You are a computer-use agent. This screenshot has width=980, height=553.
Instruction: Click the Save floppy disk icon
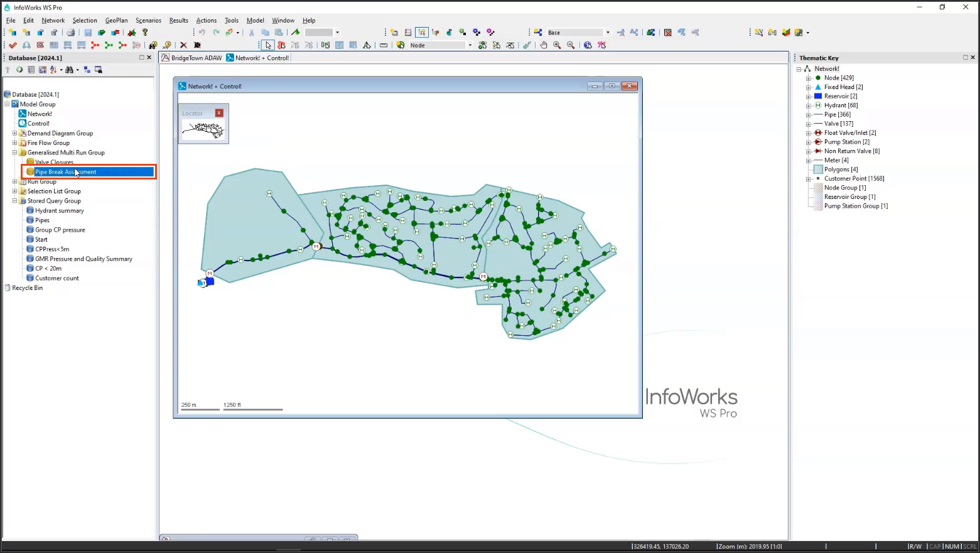click(x=88, y=33)
